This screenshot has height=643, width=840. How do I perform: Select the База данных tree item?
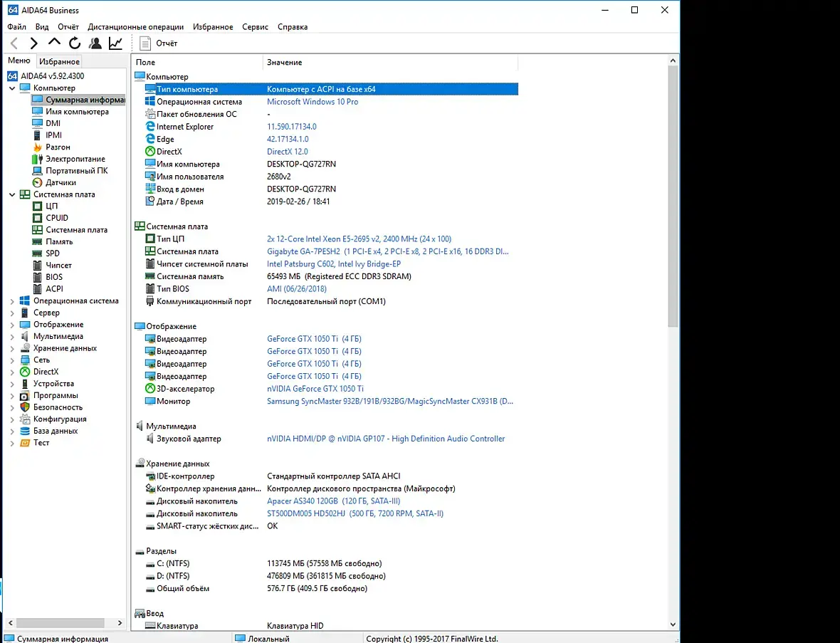click(x=56, y=431)
